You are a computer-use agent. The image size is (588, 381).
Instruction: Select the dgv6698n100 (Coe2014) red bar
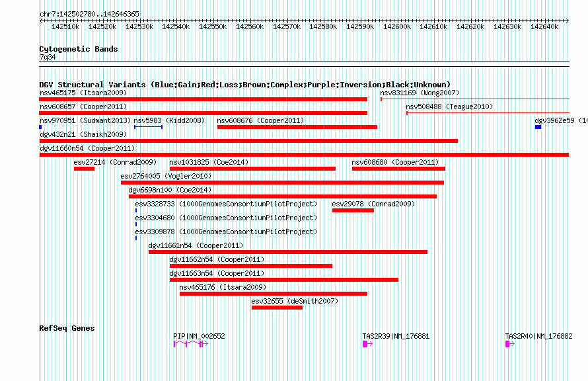[283, 196]
